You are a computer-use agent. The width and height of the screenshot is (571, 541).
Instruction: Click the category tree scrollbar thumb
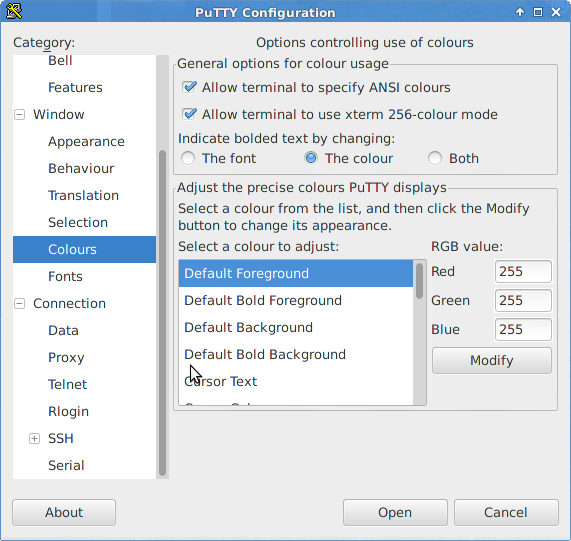click(x=162, y=313)
